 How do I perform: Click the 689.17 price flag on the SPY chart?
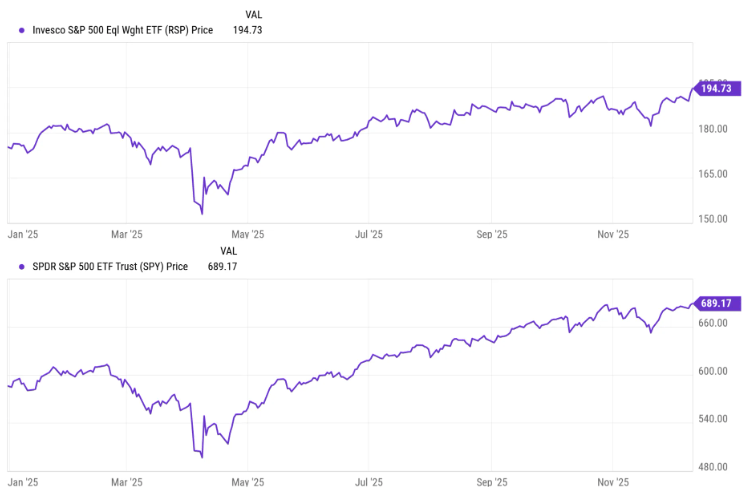[716, 302]
